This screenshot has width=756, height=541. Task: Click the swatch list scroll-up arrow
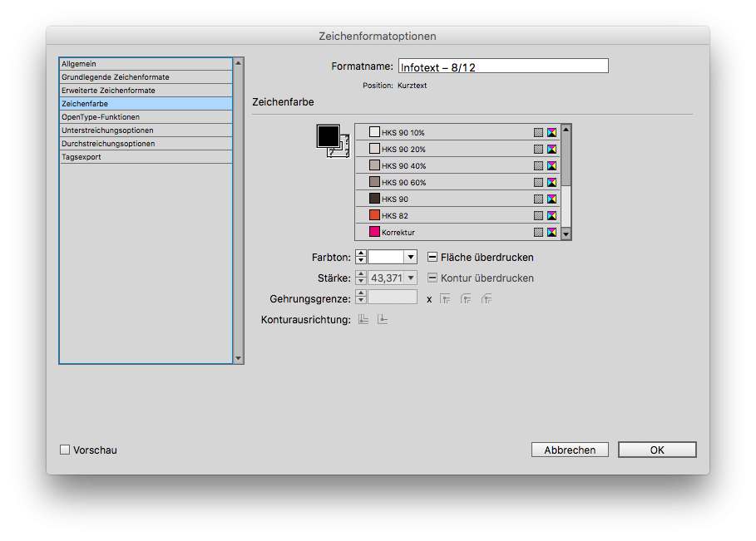click(566, 129)
